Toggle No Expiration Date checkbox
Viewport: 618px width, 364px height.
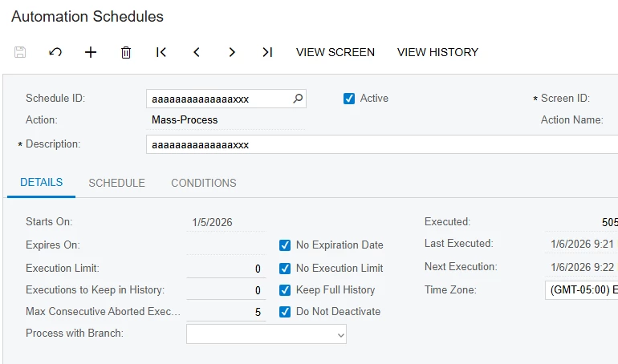click(x=285, y=245)
